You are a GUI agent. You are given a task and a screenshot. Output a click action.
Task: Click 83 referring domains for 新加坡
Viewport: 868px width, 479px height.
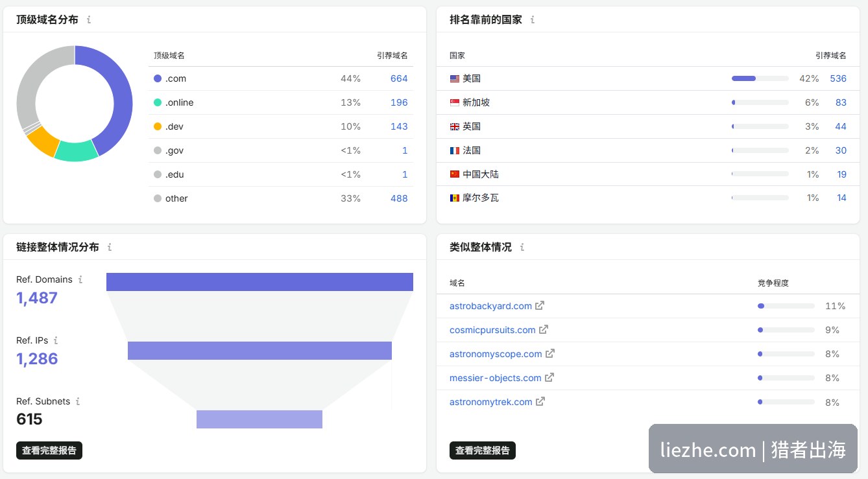point(841,102)
